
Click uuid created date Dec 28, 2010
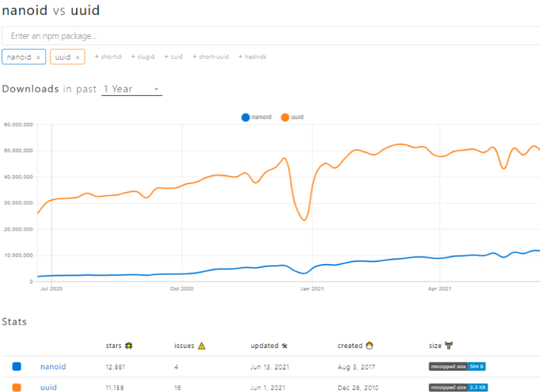click(358, 388)
